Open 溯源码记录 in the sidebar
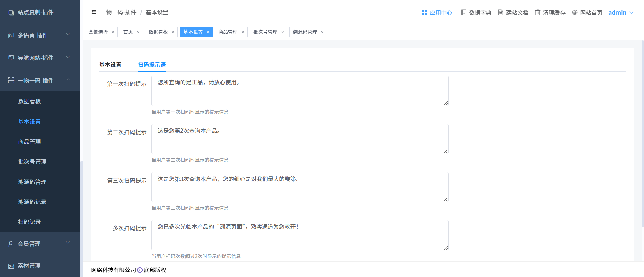The height and width of the screenshot is (277, 644). point(32,202)
